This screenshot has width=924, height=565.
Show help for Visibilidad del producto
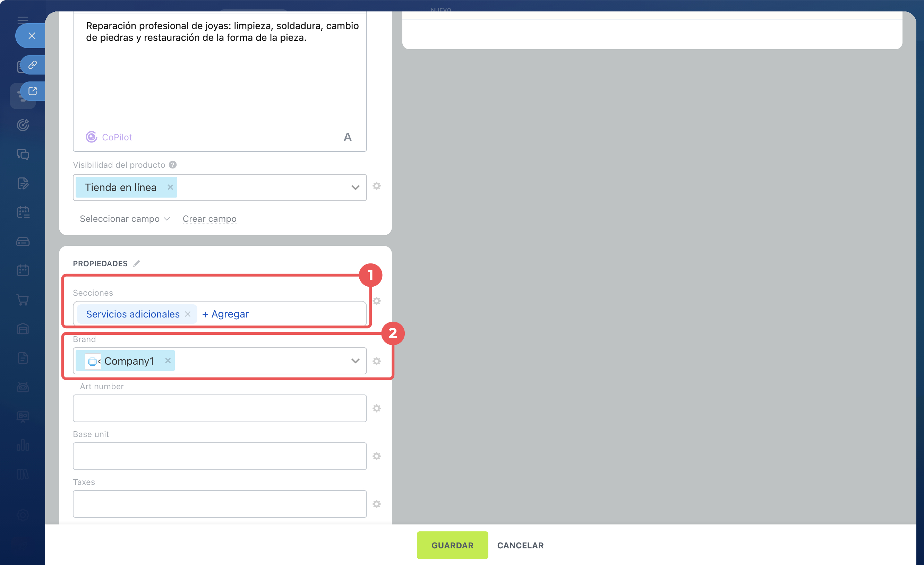pos(172,165)
